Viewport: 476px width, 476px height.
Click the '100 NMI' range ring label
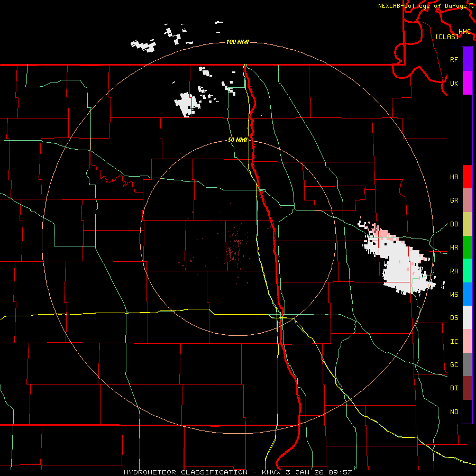(x=237, y=42)
